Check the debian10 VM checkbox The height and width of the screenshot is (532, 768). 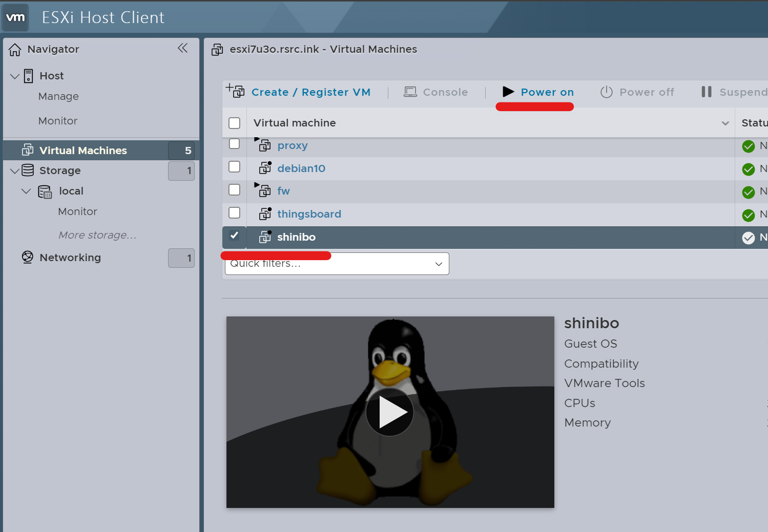point(234,166)
